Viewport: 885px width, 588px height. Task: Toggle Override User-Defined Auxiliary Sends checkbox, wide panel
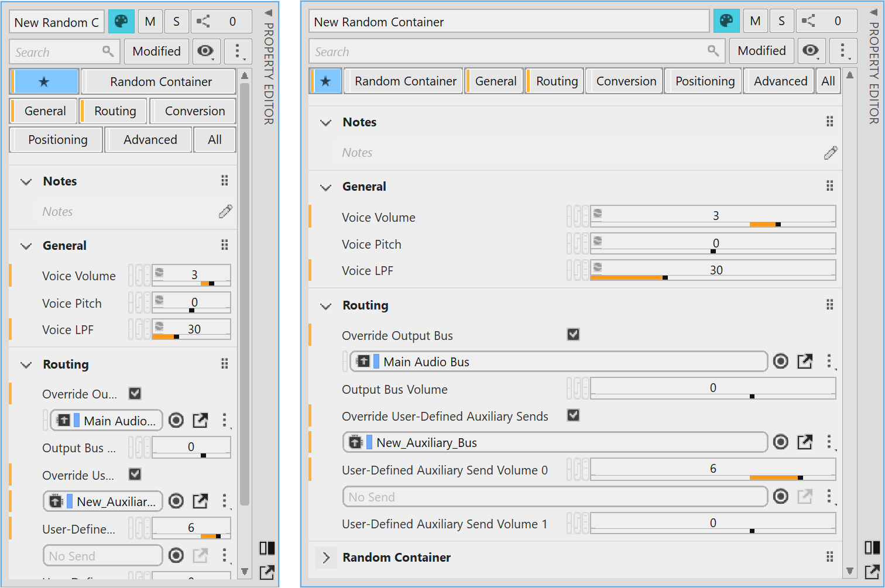(x=573, y=415)
